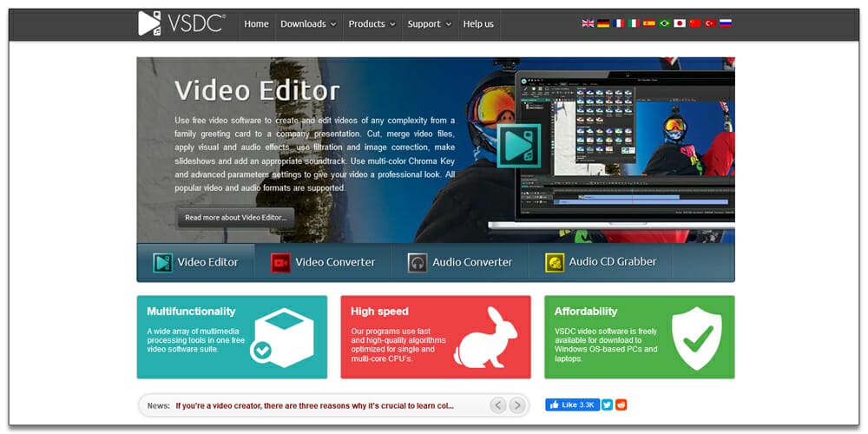868x434 pixels.
Task: Select the German flag language
Action: click(x=603, y=23)
